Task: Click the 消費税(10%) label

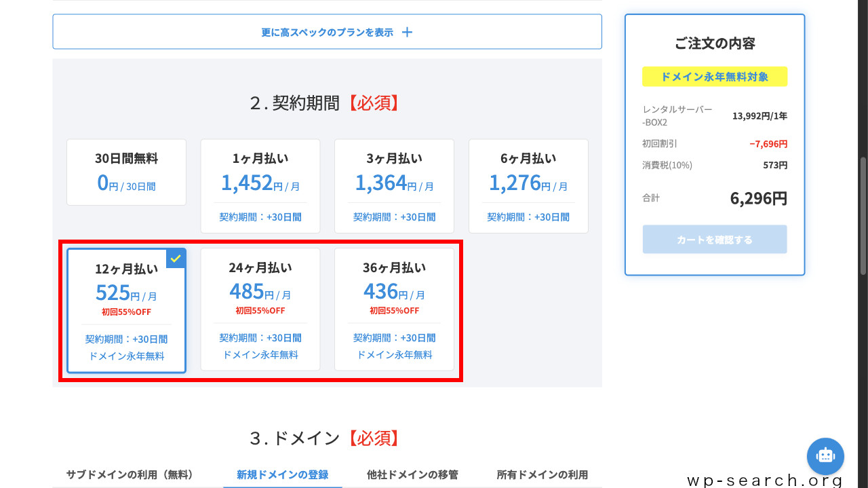Action: [667, 165]
